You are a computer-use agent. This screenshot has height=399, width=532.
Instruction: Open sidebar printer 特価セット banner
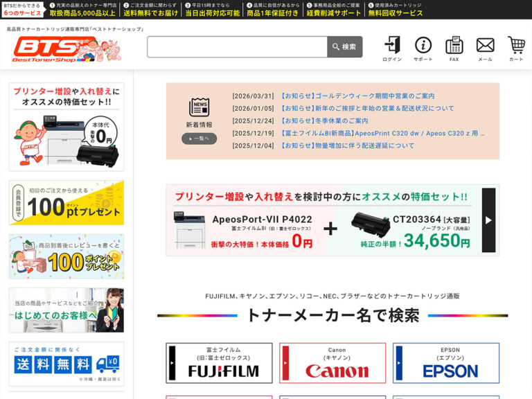point(66,127)
